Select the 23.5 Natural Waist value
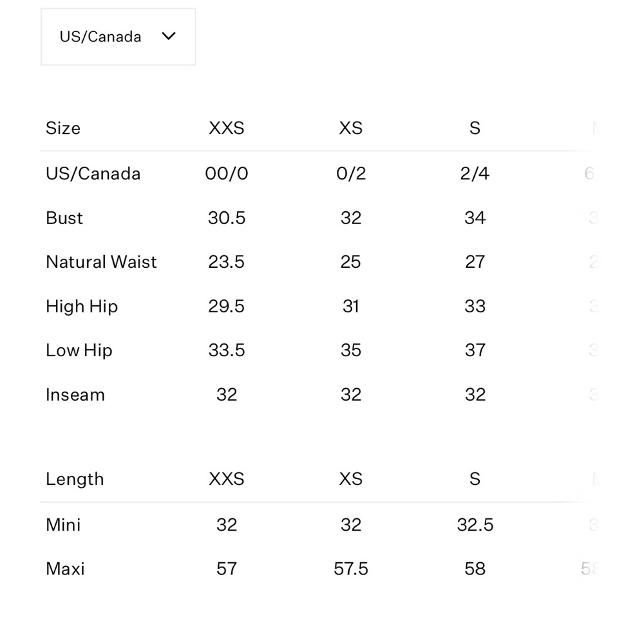The image size is (644, 644). pos(227,262)
